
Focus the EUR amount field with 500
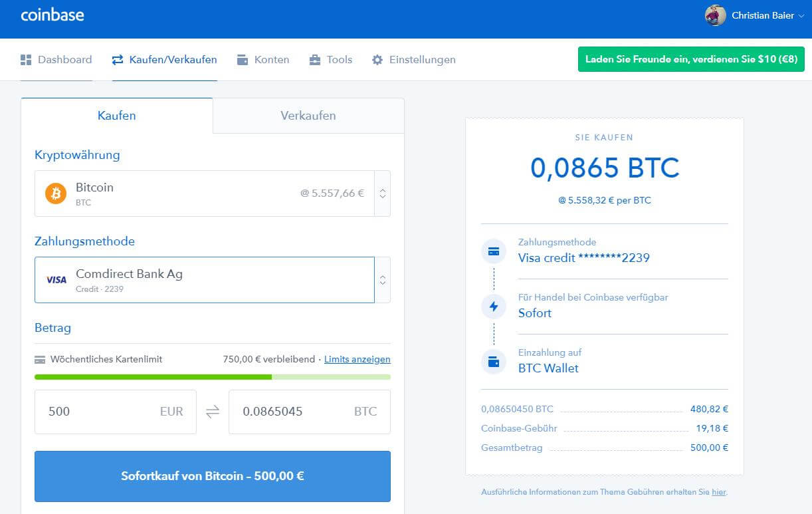click(x=116, y=412)
